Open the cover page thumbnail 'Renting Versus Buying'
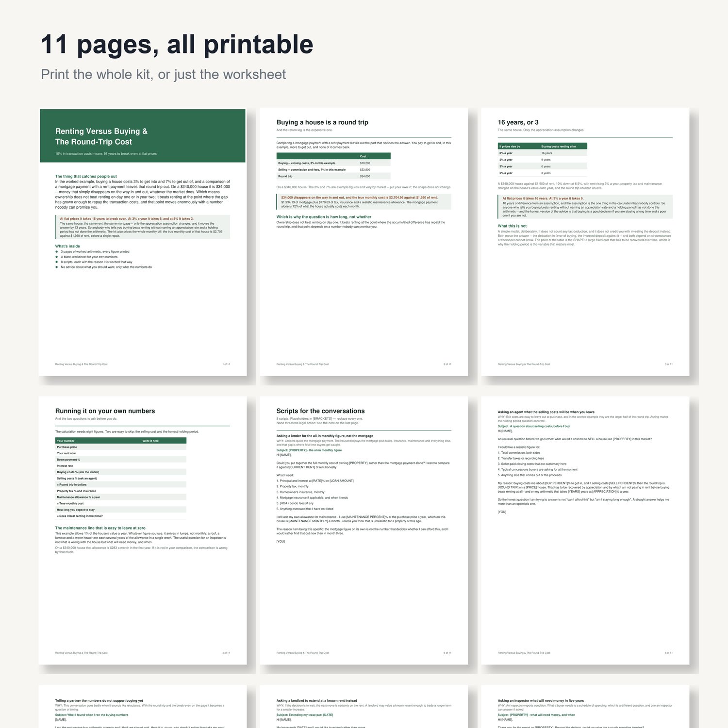 click(143, 242)
